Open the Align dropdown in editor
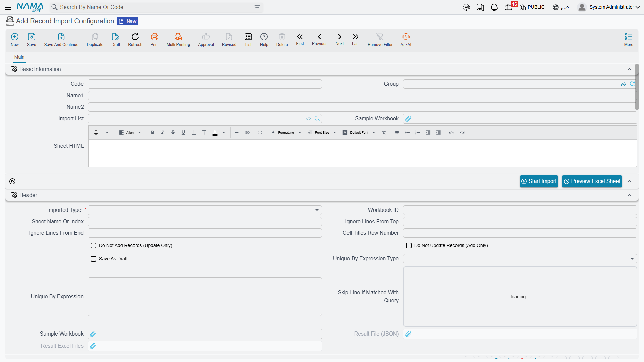Image resolution: width=644 pixels, height=362 pixels. click(130, 133)
